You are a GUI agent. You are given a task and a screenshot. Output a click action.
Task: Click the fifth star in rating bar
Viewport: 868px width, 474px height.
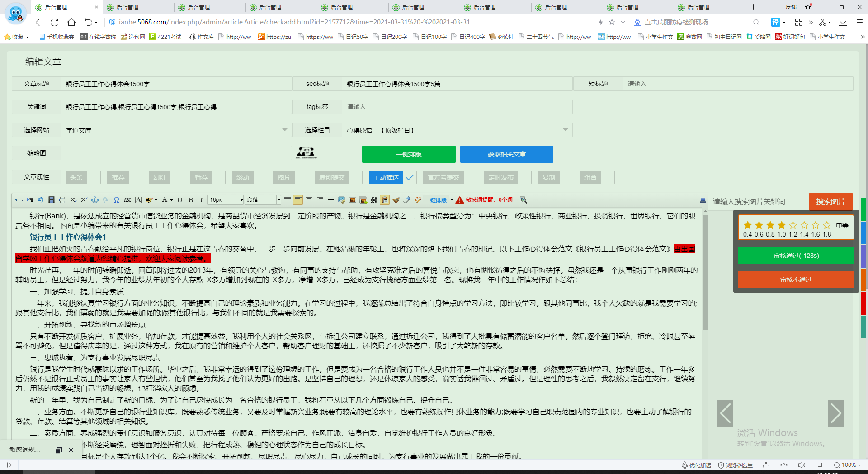(x=793, y=225)
